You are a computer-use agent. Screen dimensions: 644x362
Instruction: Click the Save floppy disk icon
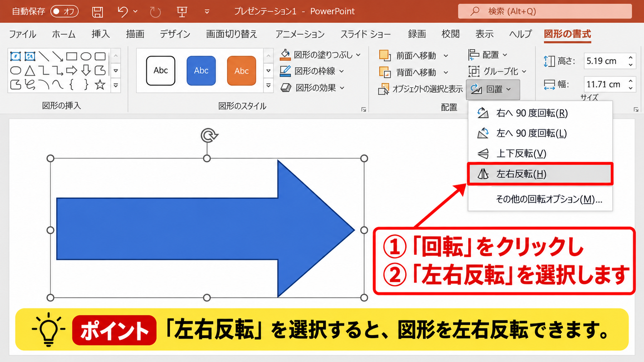[x=97, y=12]
